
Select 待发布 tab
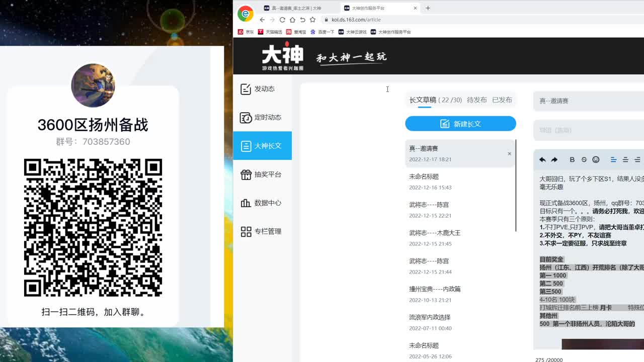477,100
